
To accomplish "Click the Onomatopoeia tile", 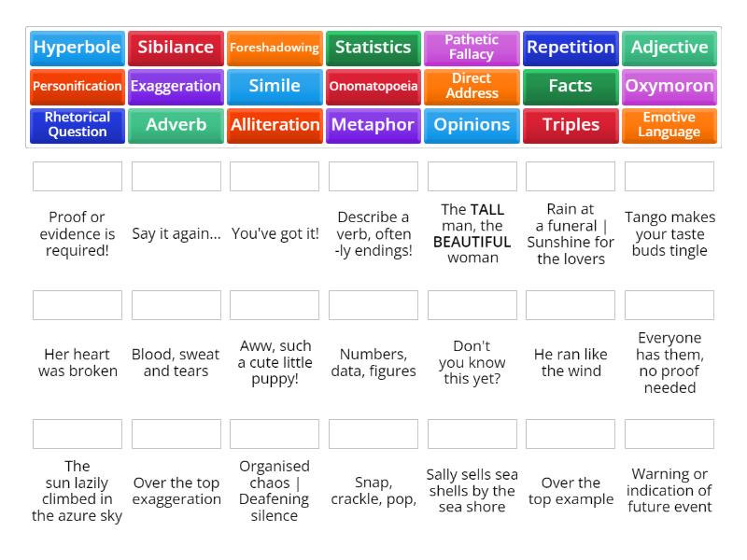I will point(373,86).
